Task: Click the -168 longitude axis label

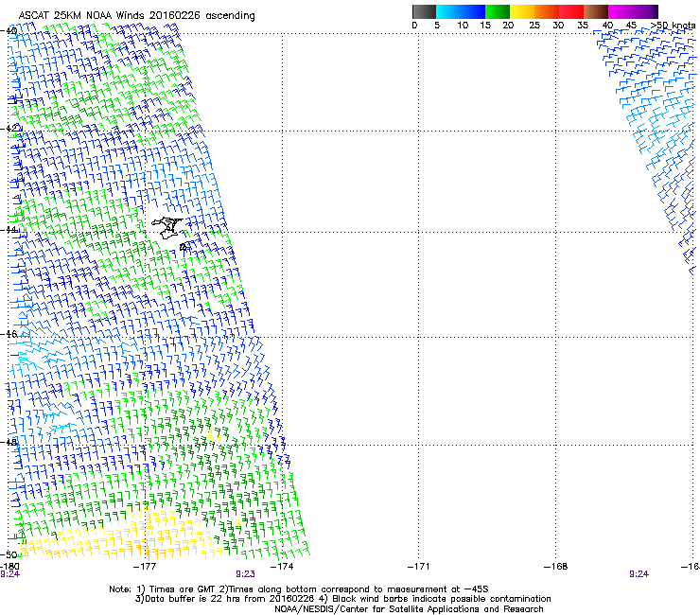Action: click(x=556, y=567)
